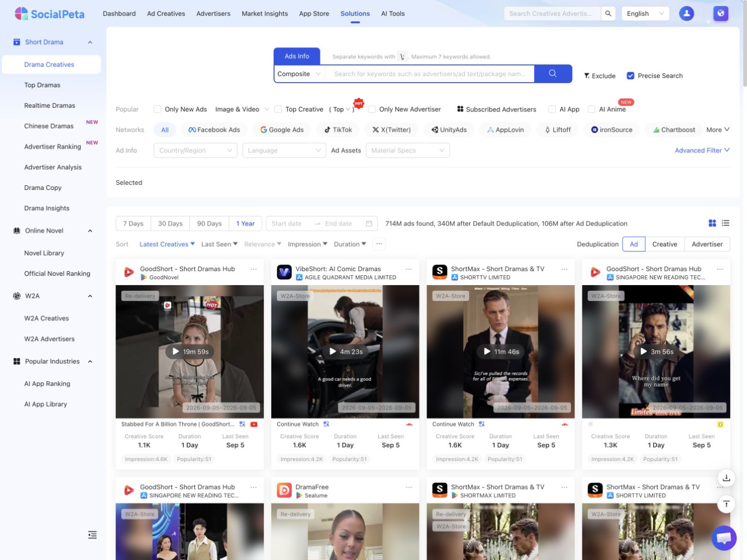Viewport: 747px width, 560px height.
Task: Open the English language selector
Action: click(x=646, y=14)
